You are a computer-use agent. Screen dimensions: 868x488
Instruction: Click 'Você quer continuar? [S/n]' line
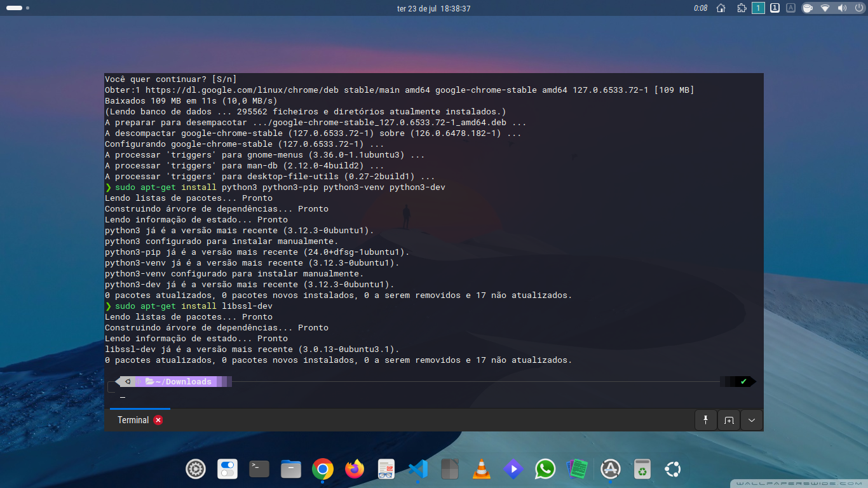[171, 79]
